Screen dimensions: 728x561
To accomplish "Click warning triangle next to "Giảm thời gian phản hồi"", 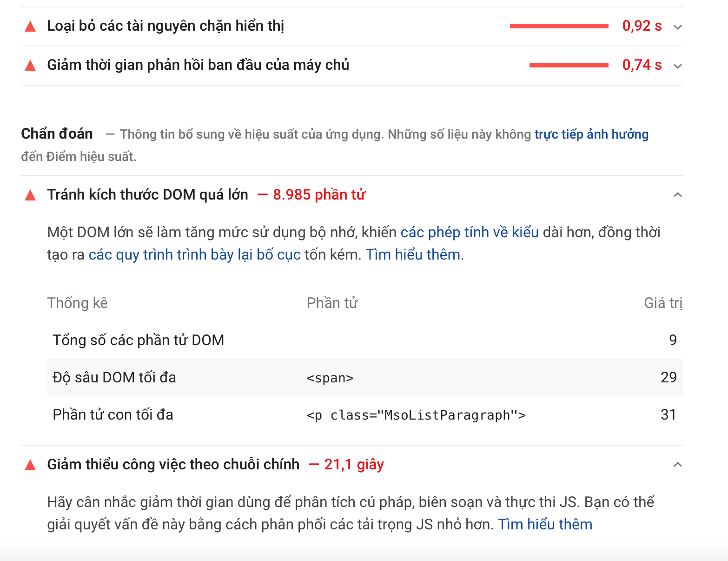I will coord(30,66).
